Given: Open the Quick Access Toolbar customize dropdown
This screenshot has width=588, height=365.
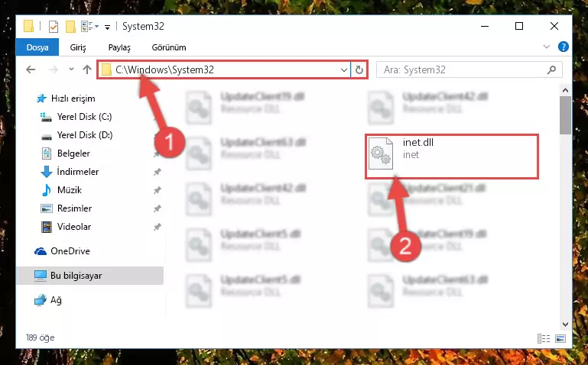Looking at the screenshot, I should pyautogui.click(x=107, y=27).
